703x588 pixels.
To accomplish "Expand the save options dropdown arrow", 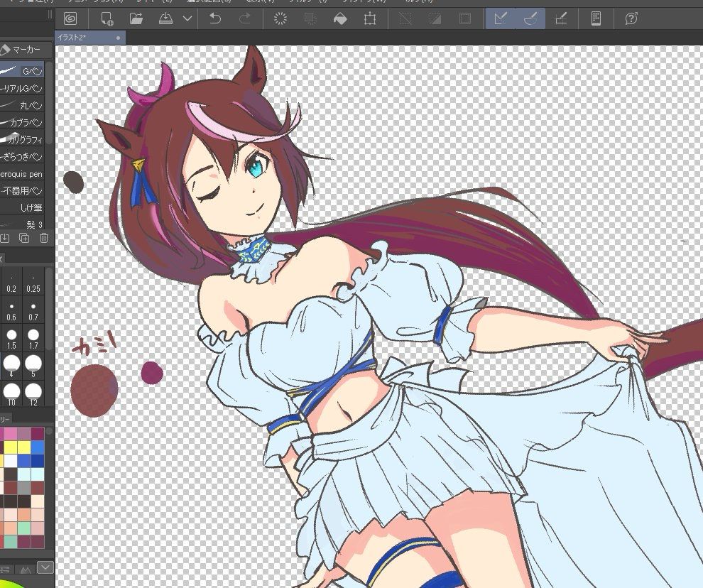I will 187,19.
